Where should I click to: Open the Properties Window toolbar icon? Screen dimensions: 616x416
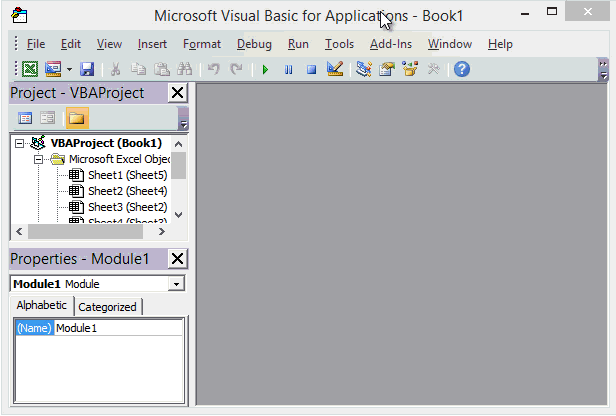[387, 70]
